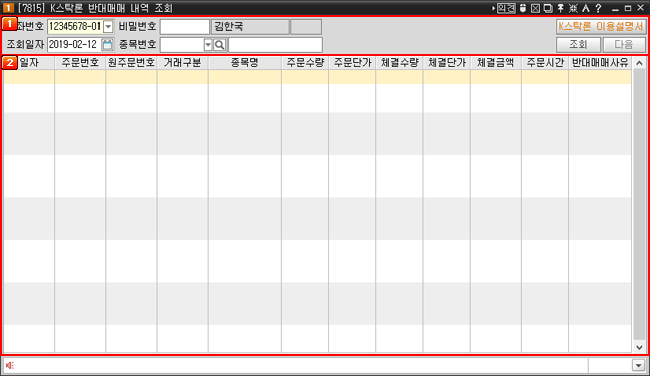The width and height of the screenshot is (650, 376).
Task: Click the 체결단가 column header
Action: click(447, 63)
